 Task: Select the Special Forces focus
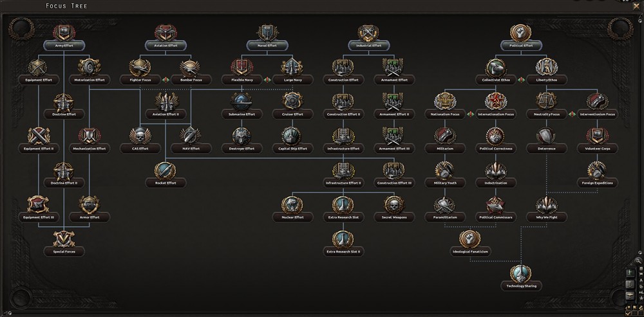point(64,239)
